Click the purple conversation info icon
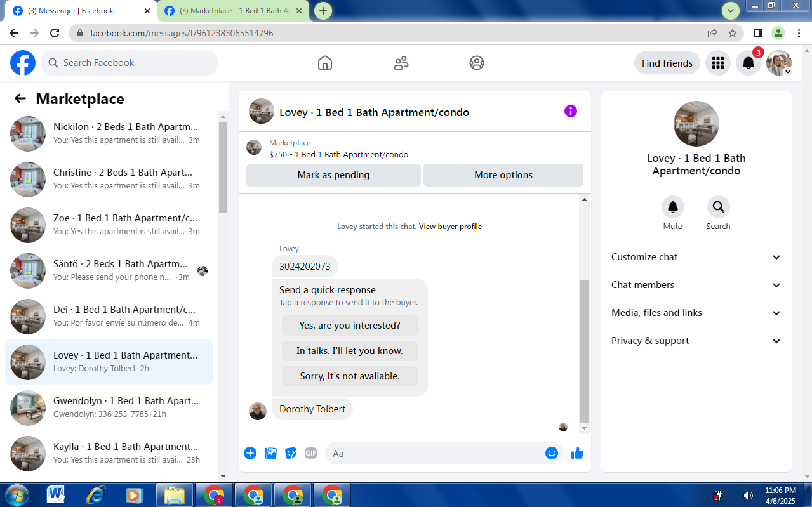This screenshot has width=812, height=507. pyautogui.click(x=571, y=111)
